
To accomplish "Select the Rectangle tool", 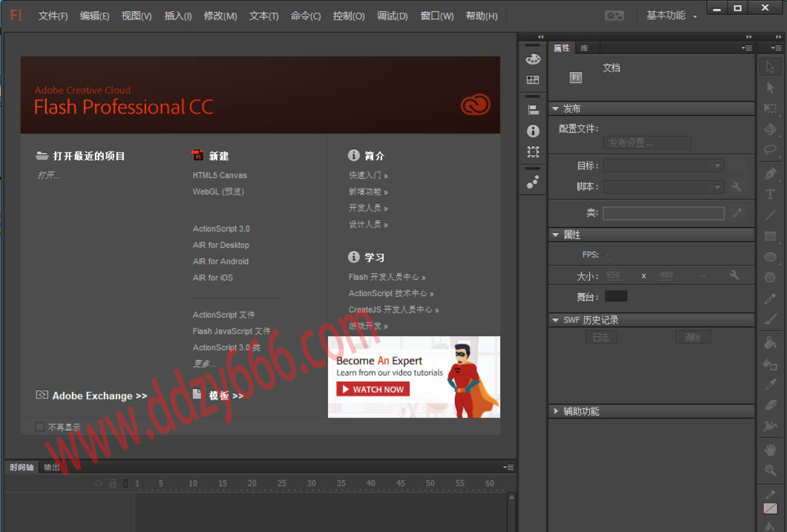I will click(770, 236).
